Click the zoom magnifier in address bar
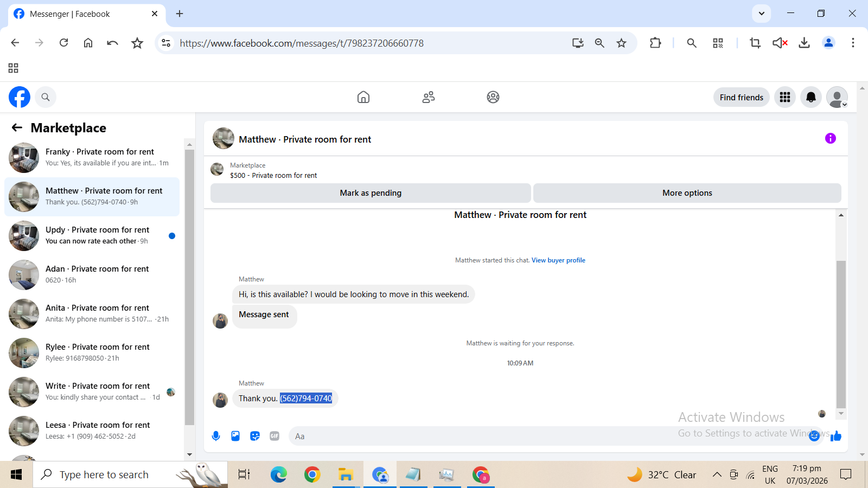 click(x=599, y=43)
